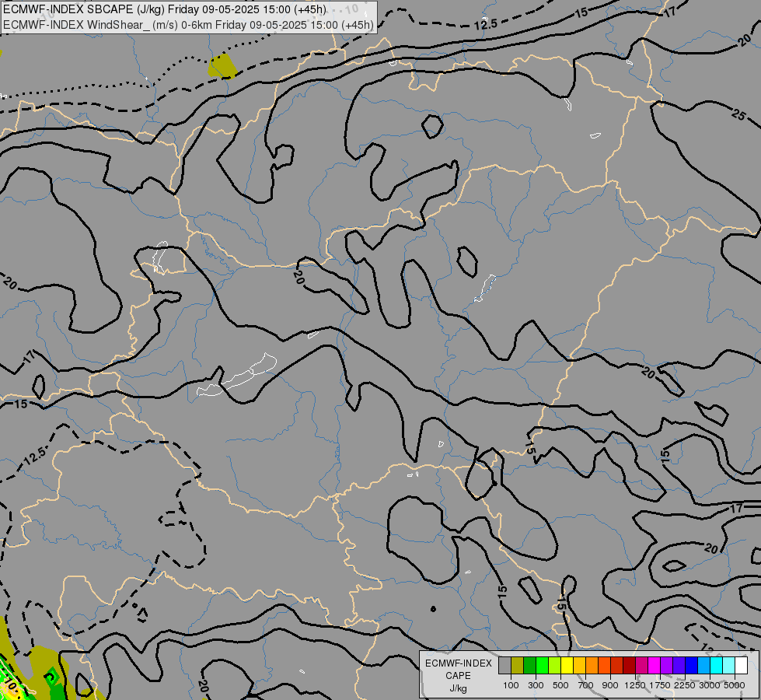Select the amber swatch left of 700

click(x=579, y=666)
